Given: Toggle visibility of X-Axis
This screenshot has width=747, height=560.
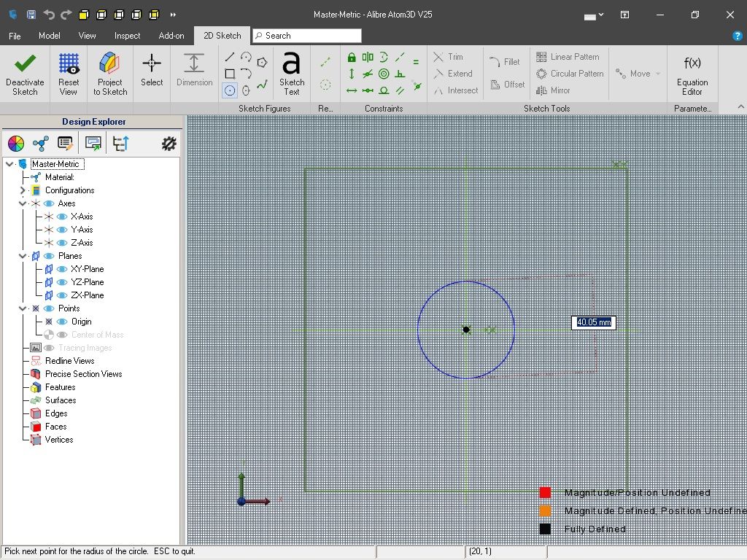Looking at the screenshot, I should (62, 217).
